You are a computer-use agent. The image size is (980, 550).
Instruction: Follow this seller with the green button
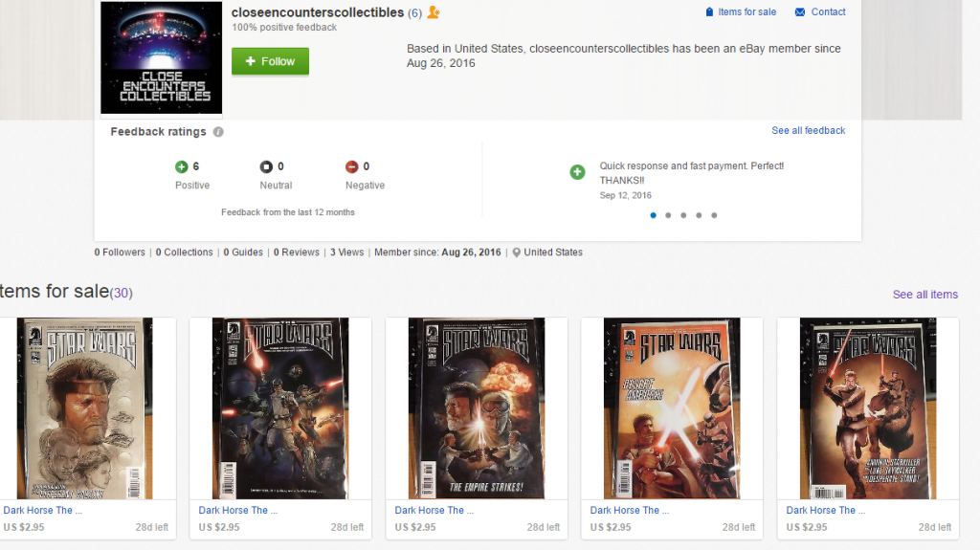point(270,61)
